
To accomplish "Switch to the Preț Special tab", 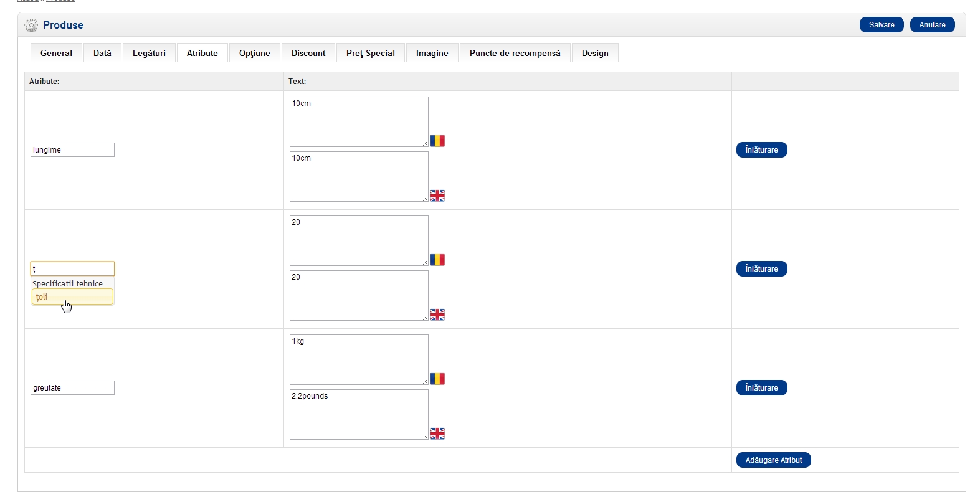I will pos(371,53).
